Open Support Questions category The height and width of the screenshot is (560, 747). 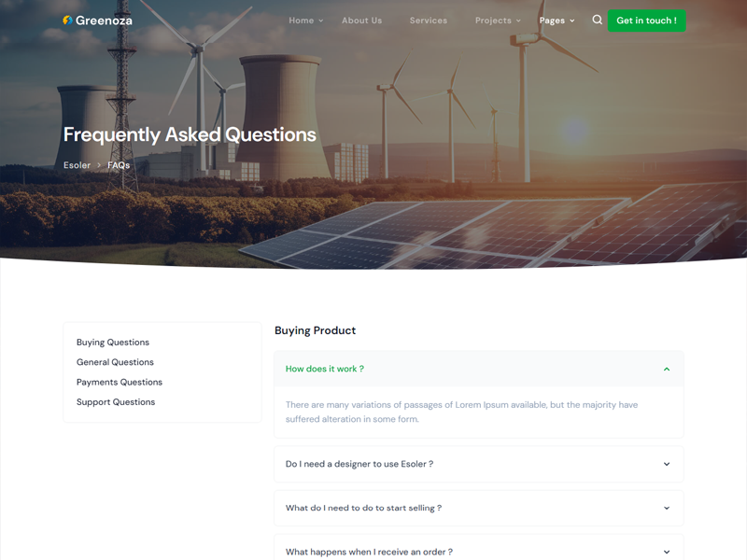tap(116, 402)
